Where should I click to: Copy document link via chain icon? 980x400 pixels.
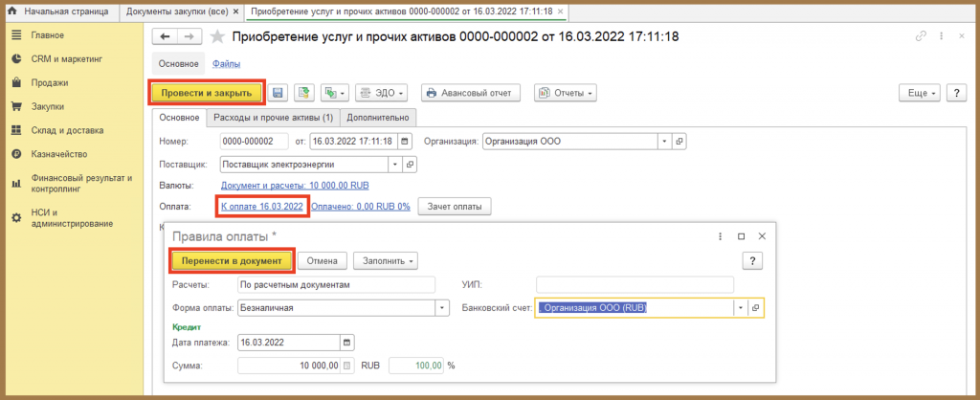920,37
